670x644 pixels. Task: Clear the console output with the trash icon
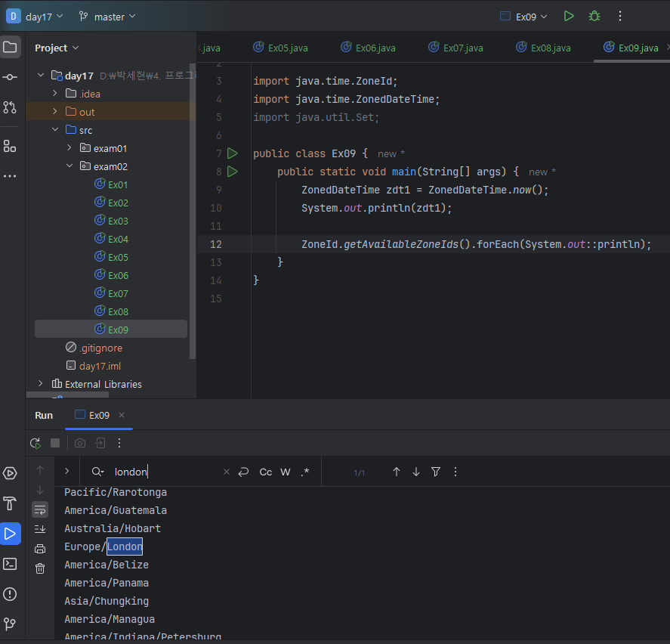(40, 568)
